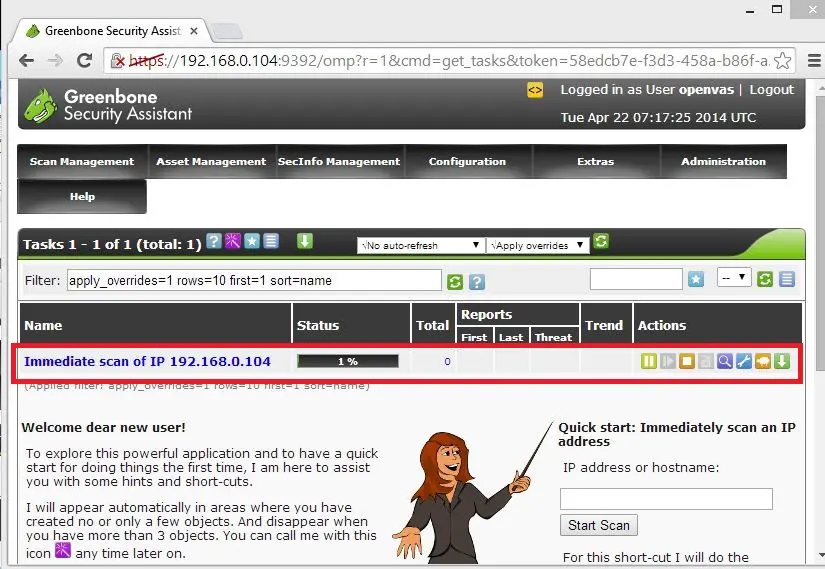Screen dimensions: 825x569
Task: Create new filter with star icon
Action: pyautogui.click(x=696, y=279)
